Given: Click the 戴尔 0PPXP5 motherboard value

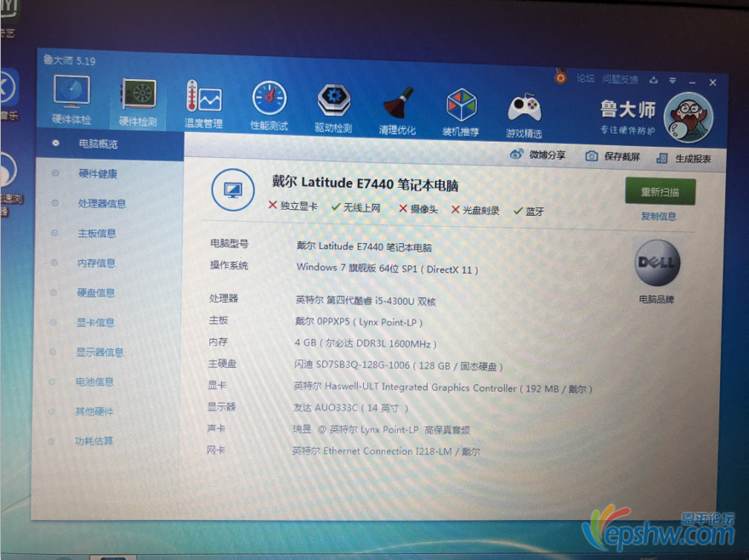Looking at the screenshot, I should pyautogui.click(x=358, y=322).
